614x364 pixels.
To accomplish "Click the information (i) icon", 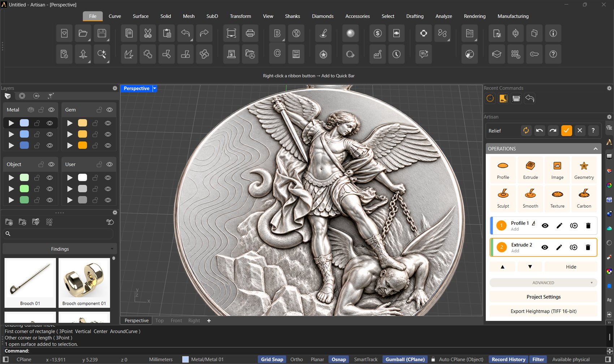I will pos(553,34).
